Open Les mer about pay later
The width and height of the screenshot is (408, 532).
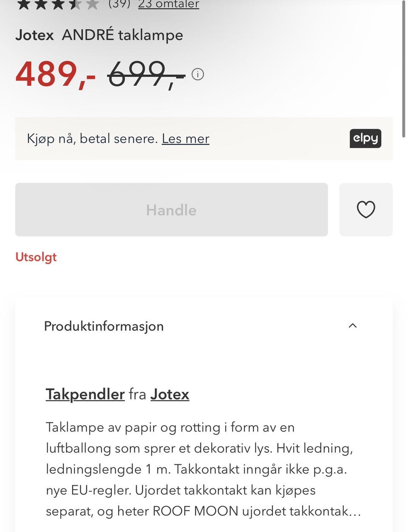click(185, 138)
